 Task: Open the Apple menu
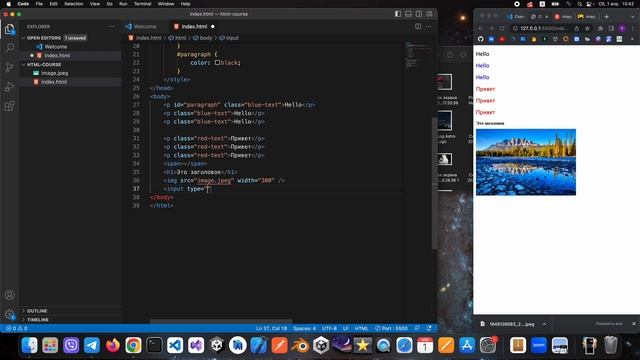8,4
